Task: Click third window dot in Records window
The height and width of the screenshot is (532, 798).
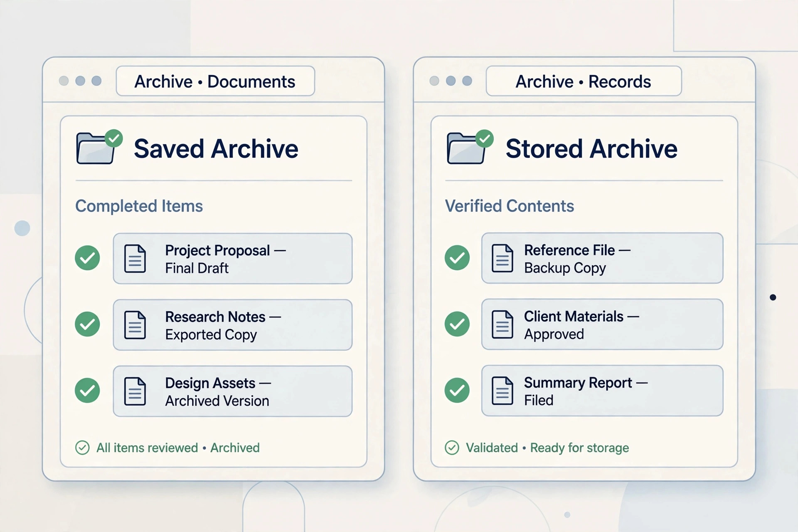Action: click(467, 81)
